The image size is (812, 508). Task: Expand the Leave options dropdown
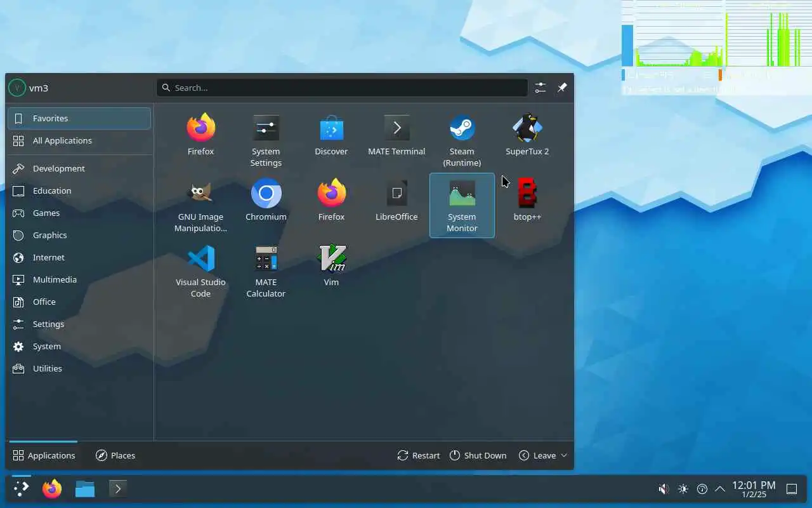(564, 455)
